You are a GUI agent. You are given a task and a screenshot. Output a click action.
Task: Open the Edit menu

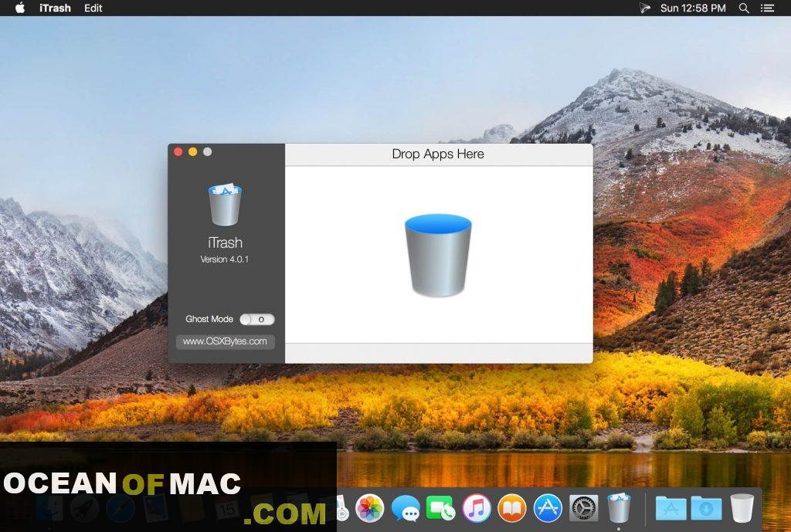coord(93,8)
